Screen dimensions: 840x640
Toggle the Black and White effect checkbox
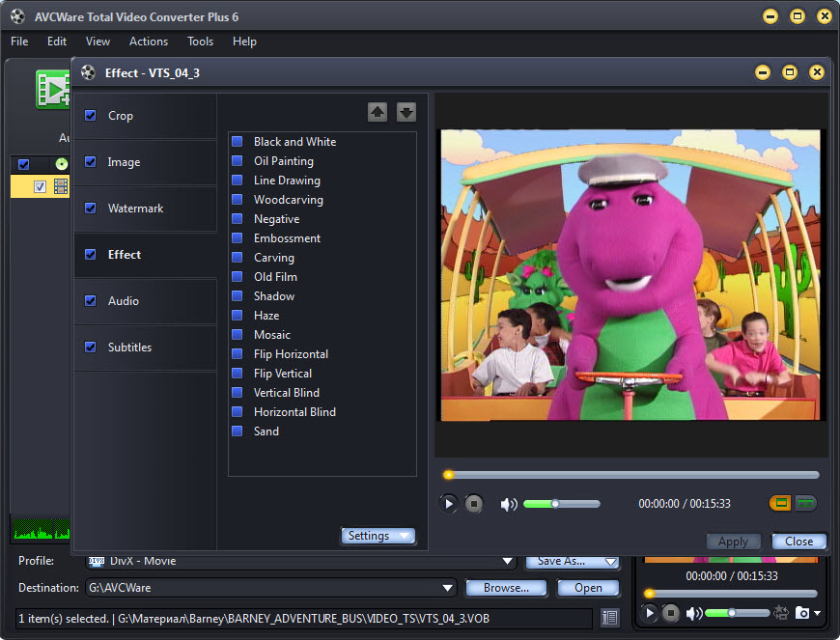[x=236, y=141]
